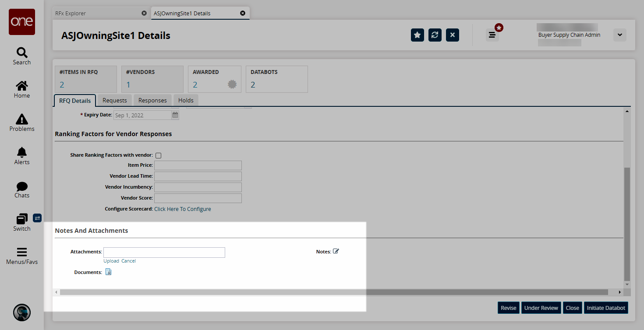
Task: Click the Expiry Date field
Action: click(x=142, y=116)
